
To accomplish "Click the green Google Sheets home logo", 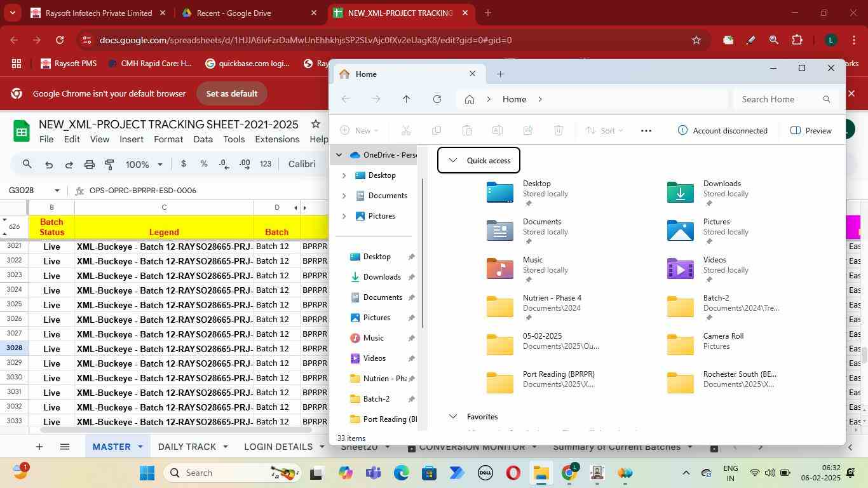I will [x=22, y=132].
